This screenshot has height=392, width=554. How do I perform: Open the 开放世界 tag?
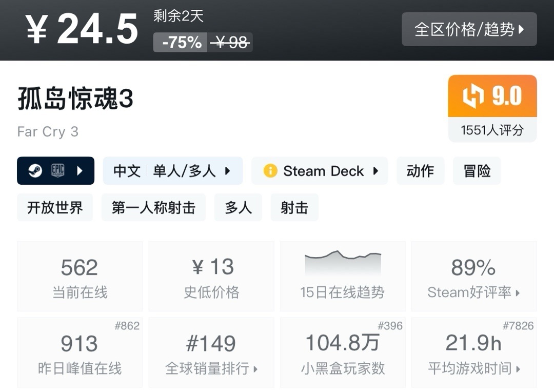(x=55, y=207)
